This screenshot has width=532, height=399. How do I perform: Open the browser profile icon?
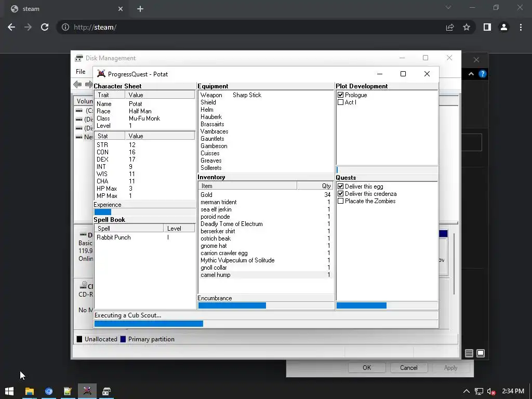(504, 27)
